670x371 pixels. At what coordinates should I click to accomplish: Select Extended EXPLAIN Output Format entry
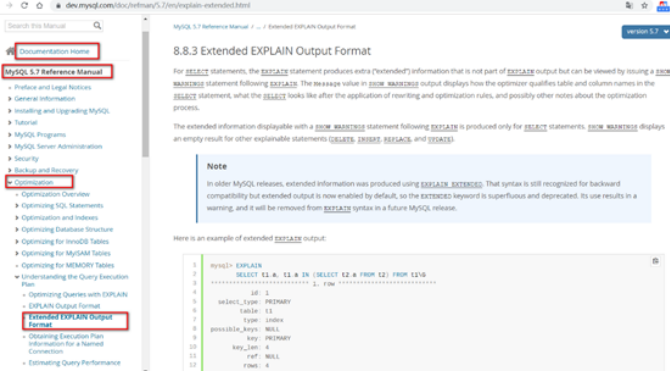click(x=71, y=321)
